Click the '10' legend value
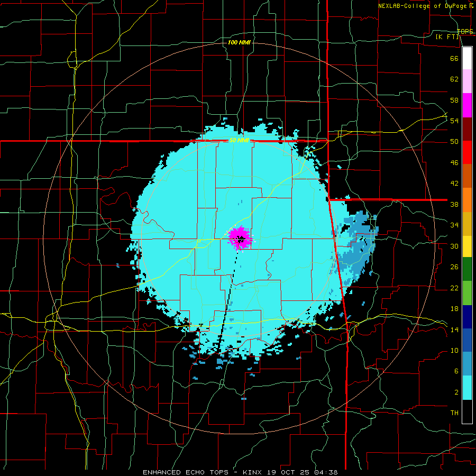The height and width of the screenshot is (476, 476). (454, 351)
